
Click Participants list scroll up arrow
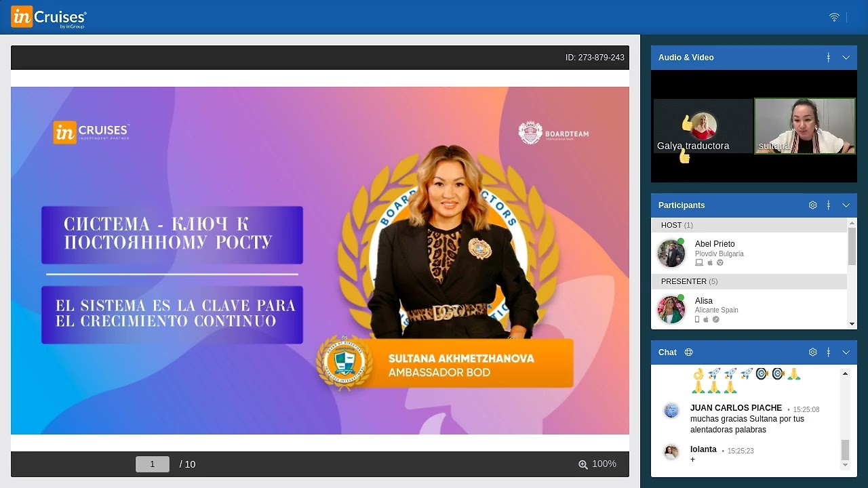(852, 223)
